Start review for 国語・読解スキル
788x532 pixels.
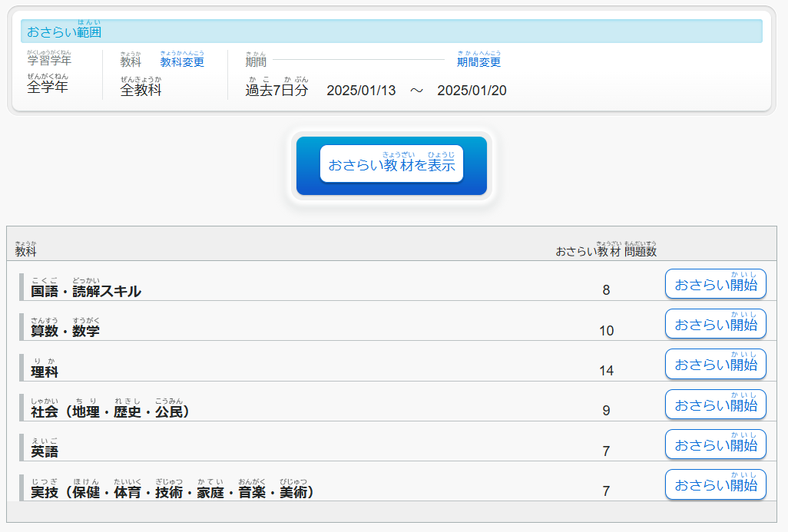pyautogui.click(x=715, y=285)
